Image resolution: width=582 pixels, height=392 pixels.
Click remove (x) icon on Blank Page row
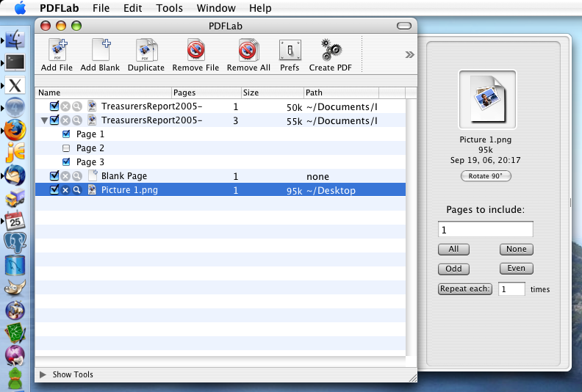tap(65, 175)
